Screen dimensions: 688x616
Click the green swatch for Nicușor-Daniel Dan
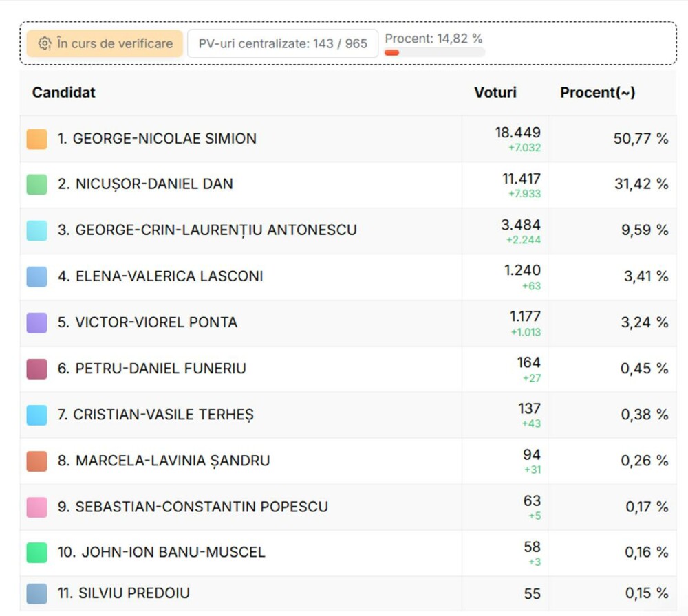tap(36, 184)
